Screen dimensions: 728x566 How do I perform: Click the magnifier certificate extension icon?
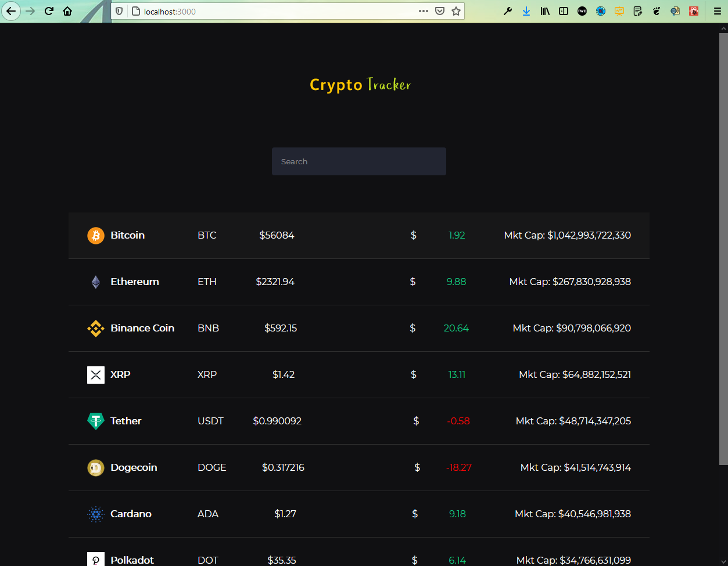click(675, 11)
